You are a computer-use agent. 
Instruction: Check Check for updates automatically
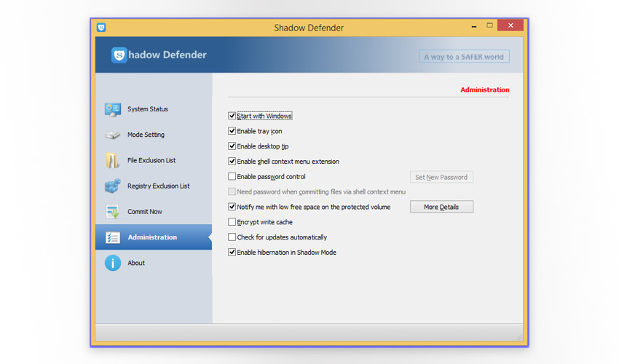(232, 237)
